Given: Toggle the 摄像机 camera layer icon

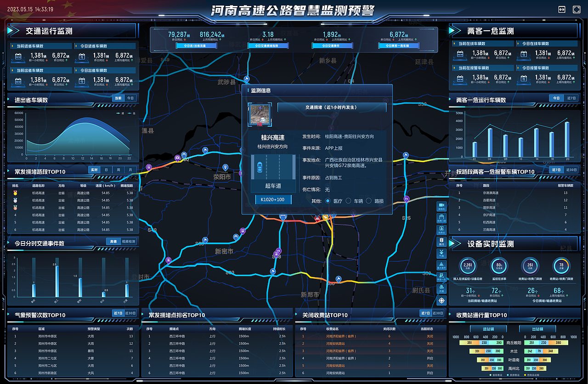Looking at the screenshot, I should tap(441, 206).
